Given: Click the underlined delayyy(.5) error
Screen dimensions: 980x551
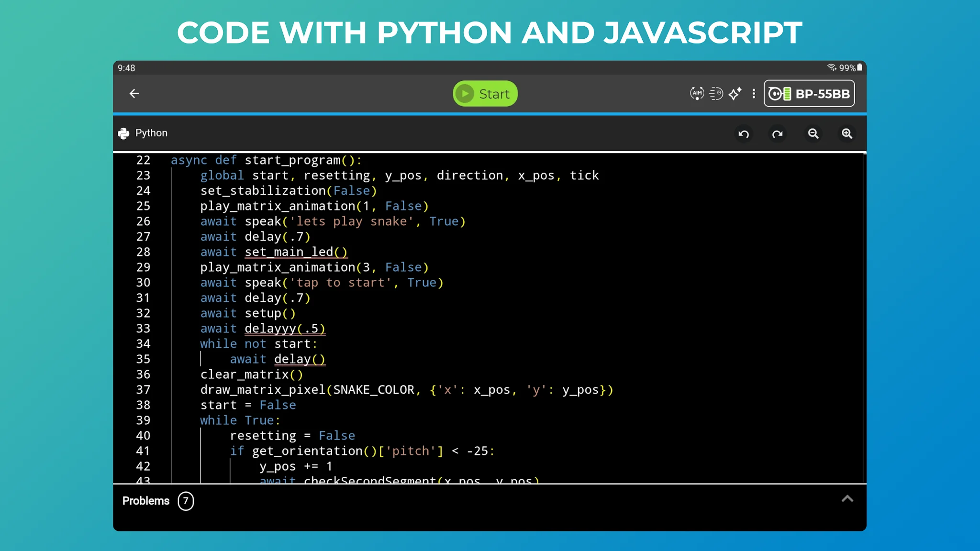Looking at the screenshot, I should (x=285, y=329).
